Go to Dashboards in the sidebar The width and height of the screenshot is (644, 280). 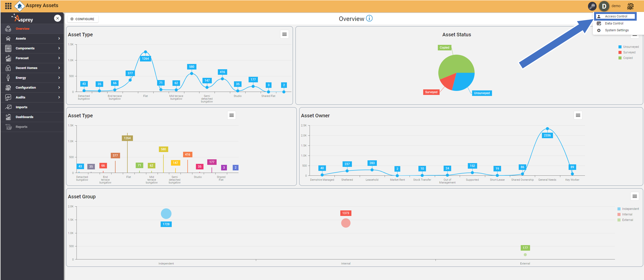(x=24, y=117)
